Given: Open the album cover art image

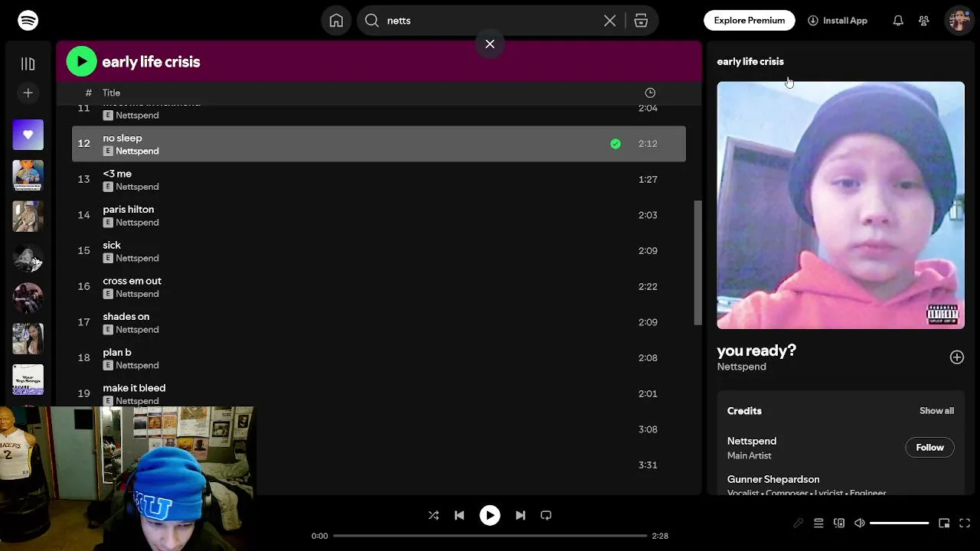Looking at the screenshot, I should tap(841, 205).
